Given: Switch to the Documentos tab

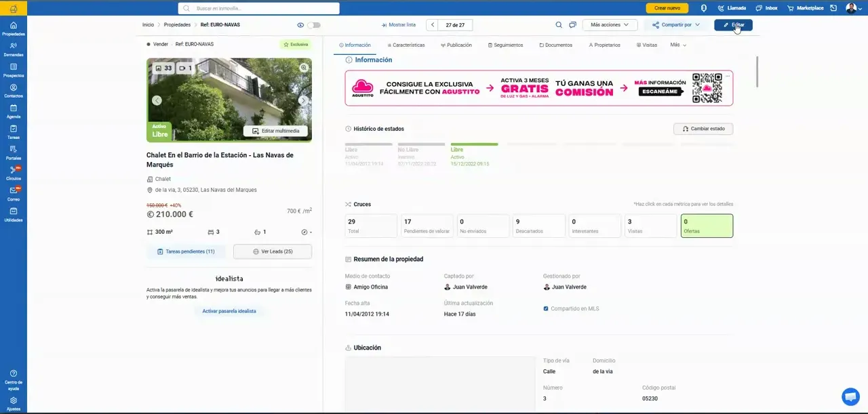Looking at the screenshot, I should (556, 45).
